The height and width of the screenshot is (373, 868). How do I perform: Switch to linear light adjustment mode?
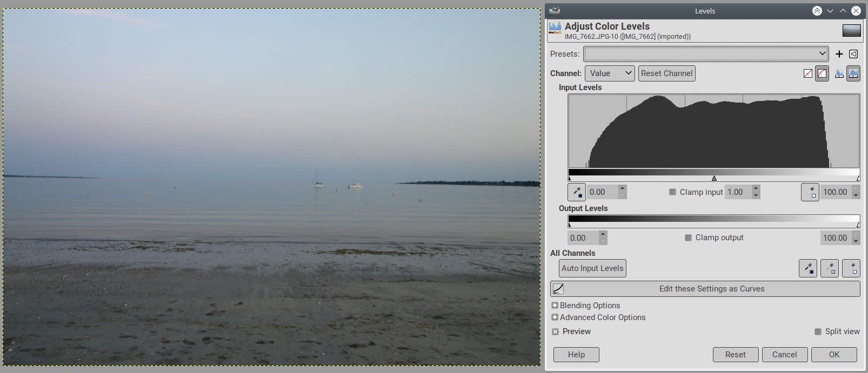point(808,73)
